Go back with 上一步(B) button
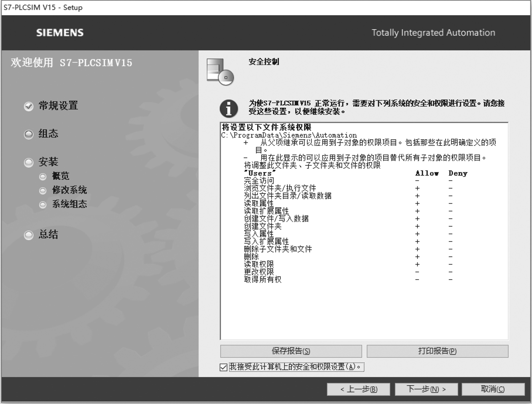Image resolution: width=532 pixels, height=404 pixels. pos(359,389)
